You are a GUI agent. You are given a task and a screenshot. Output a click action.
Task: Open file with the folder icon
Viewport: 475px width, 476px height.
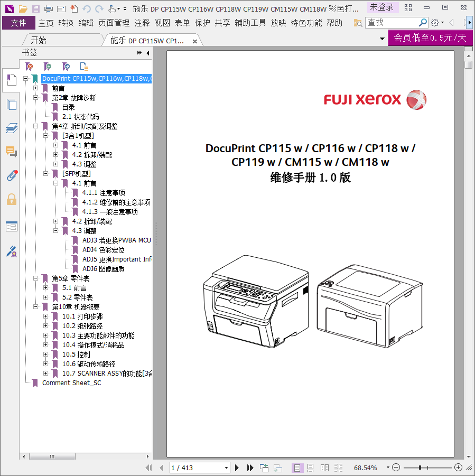tap(23, 9)
